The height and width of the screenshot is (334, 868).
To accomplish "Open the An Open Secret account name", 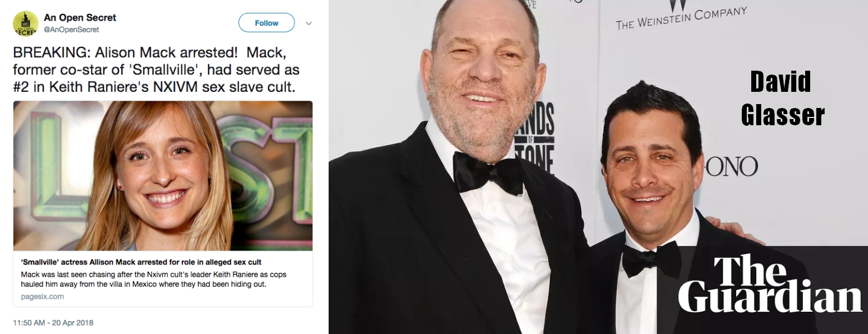I will pos(80,18).
